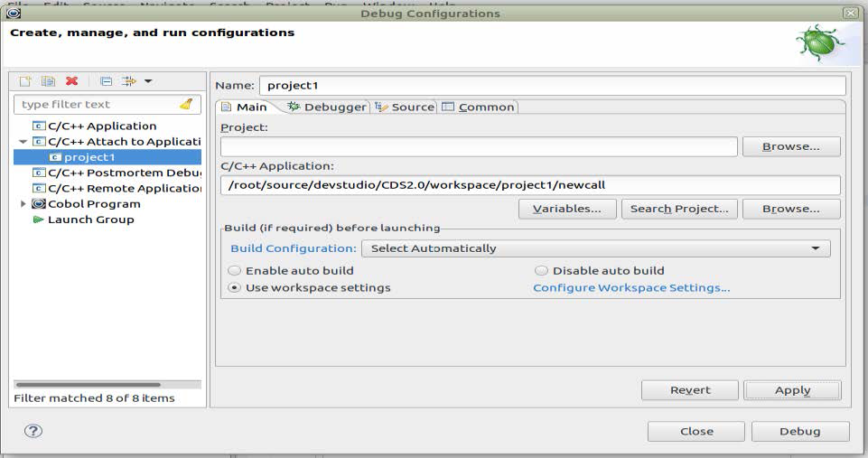
Task: Click the Search Project button
Action: pos(678,209)
